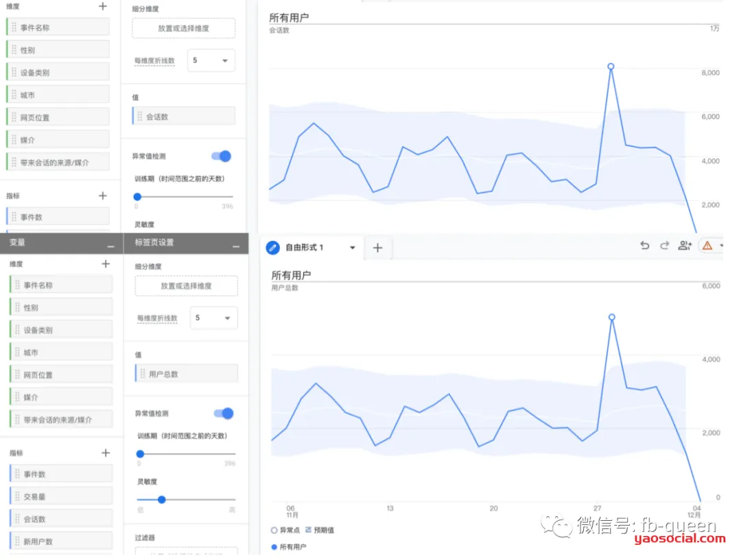This screenshot has height=560, width=741.
Task: Add a metric via 指标 plus in lower screenshot
Action: [x=106, y=453]
